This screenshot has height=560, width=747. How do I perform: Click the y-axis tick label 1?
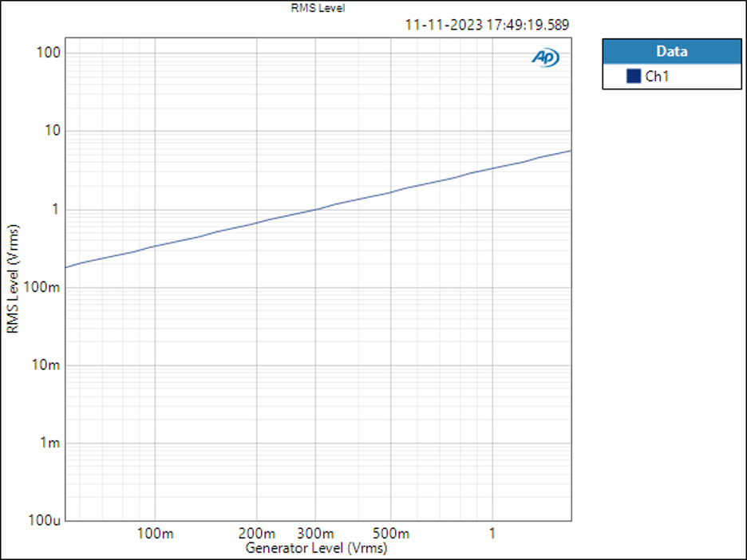[x=56, y=208]
